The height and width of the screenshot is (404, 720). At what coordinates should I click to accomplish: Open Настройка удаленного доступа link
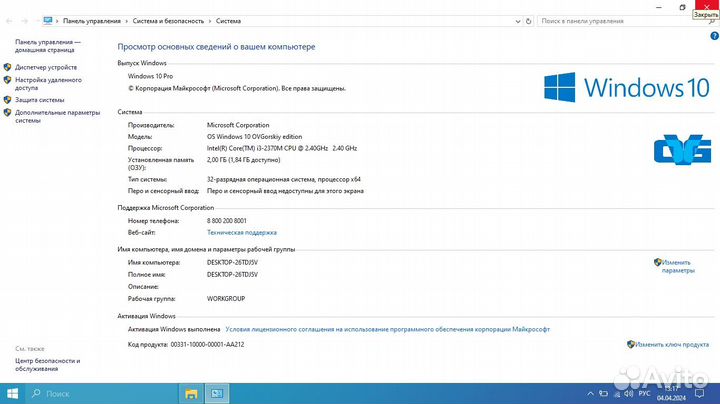(x=48, y=84)
